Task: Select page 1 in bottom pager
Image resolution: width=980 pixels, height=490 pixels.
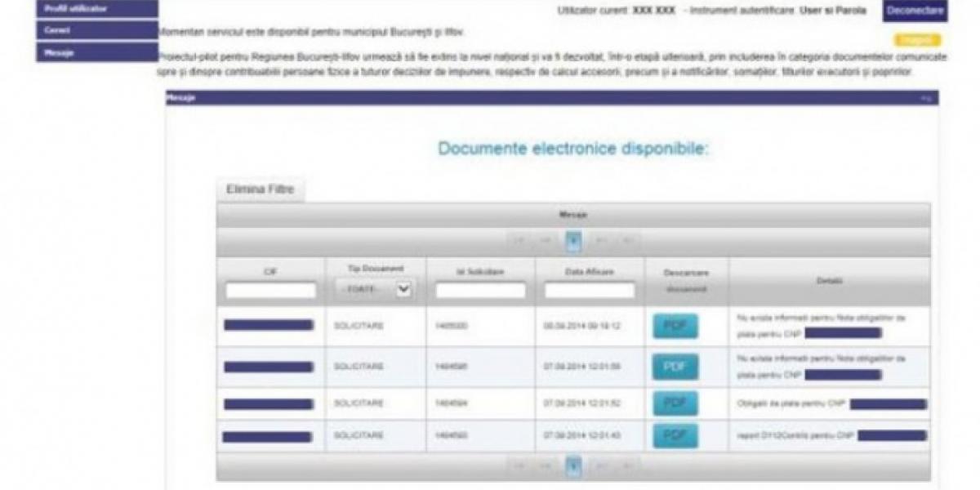Action: (x=573, y=465)
